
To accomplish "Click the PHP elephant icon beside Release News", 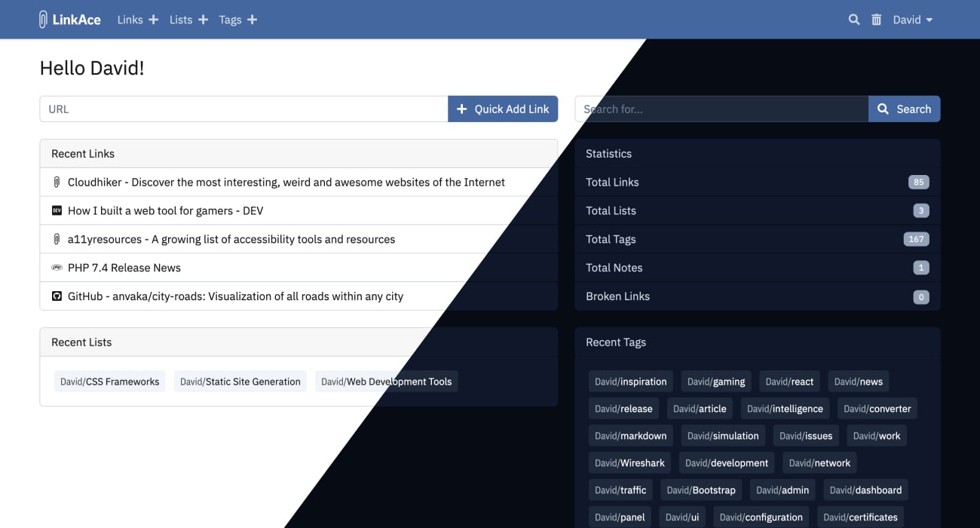I will click(x=57, y=267).
